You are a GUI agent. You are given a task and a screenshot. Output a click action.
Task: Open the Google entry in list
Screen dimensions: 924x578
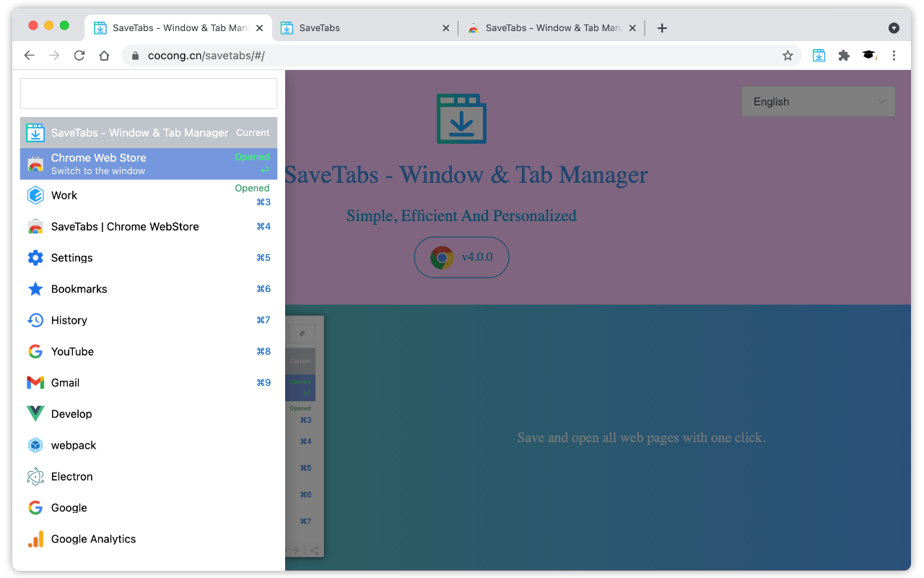149,508
